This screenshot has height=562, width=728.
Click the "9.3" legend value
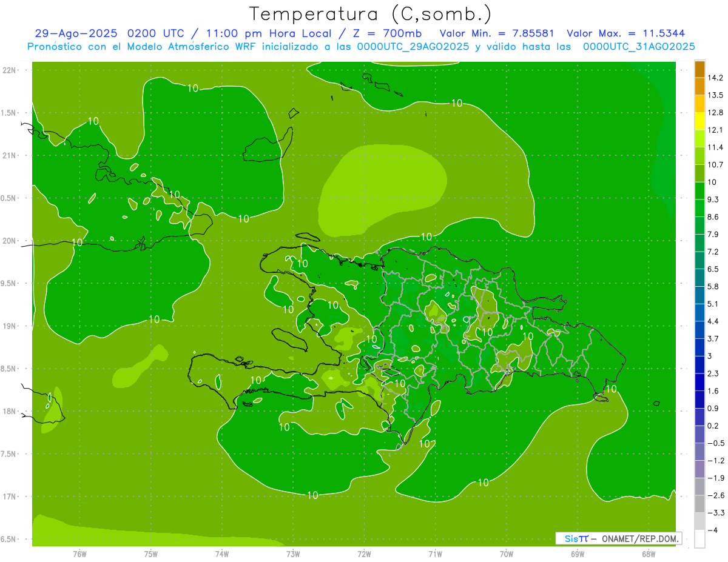[713, 199]
